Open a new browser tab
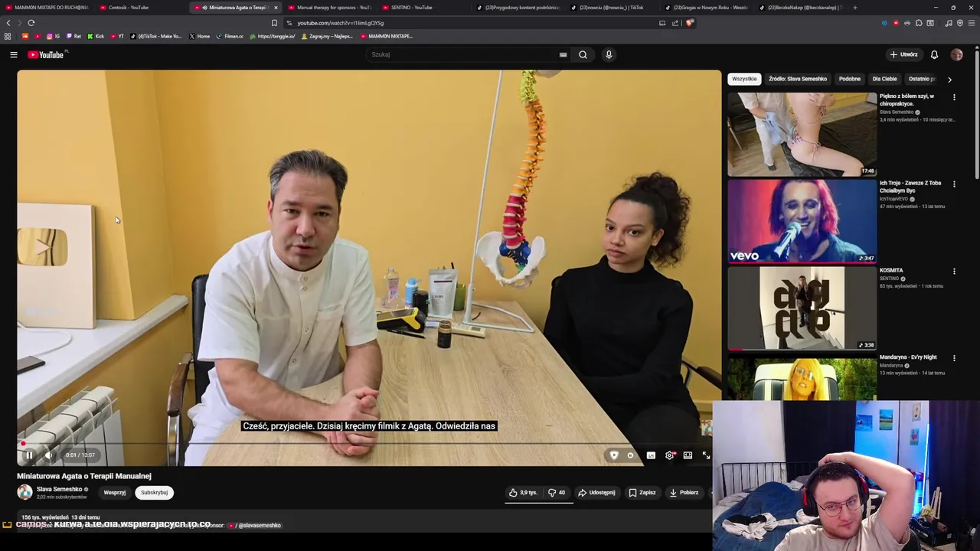This screenshot has height=551, width=980. [x=854, y=8]
